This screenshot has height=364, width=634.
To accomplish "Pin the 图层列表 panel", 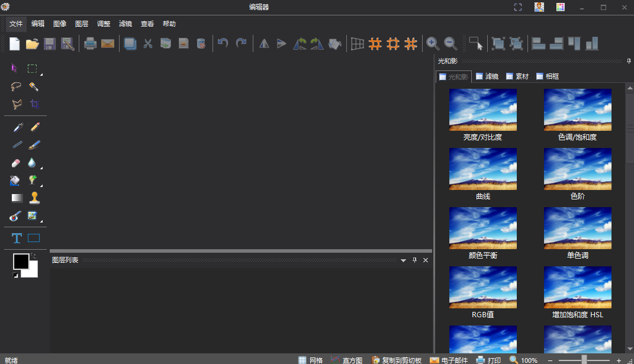I will coord(414,260).
